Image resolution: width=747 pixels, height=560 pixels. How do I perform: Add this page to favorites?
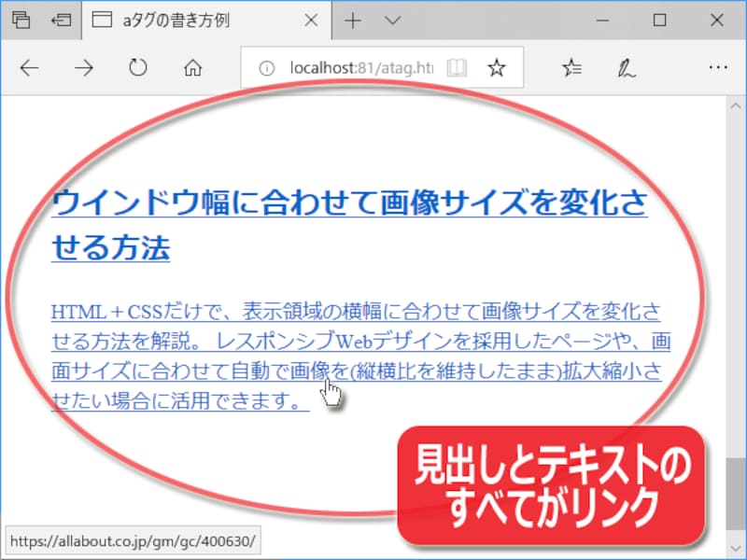coord(496,67)
